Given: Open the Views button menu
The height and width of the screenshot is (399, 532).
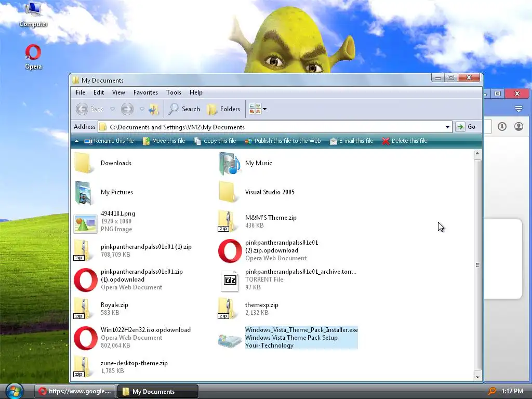Looking at the screenshot, I should [x=258, y=109].
